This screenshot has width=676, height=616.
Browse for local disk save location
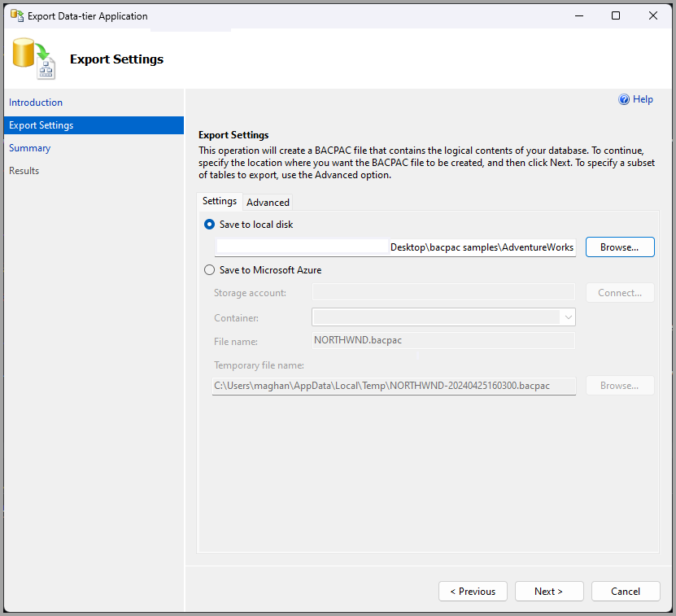pos(620,247)
